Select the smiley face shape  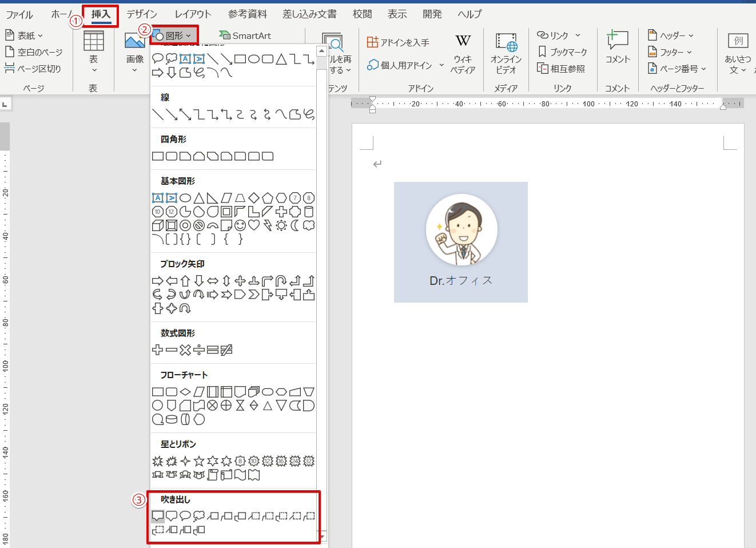pyautogui.click(x=240, y=225)
